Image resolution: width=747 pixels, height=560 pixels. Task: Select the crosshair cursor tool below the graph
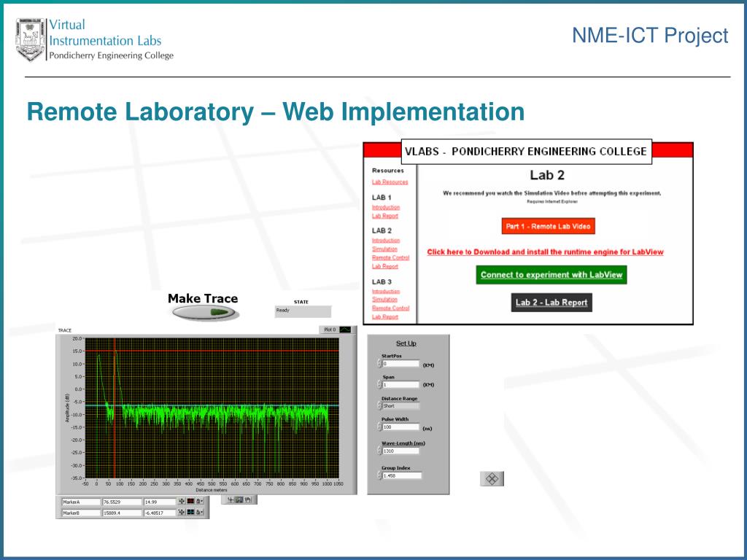pyautogui.click(x=231, y=499)
